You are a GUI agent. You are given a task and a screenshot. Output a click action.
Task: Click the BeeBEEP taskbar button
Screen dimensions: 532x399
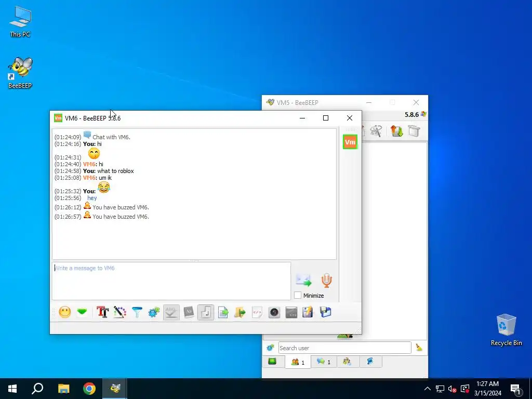point(115,389)
